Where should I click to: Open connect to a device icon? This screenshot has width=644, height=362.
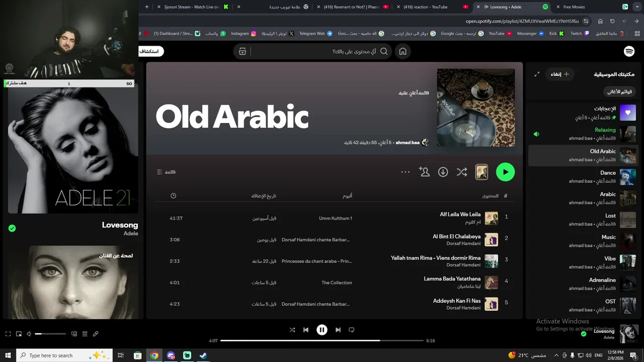click(74, 334)
